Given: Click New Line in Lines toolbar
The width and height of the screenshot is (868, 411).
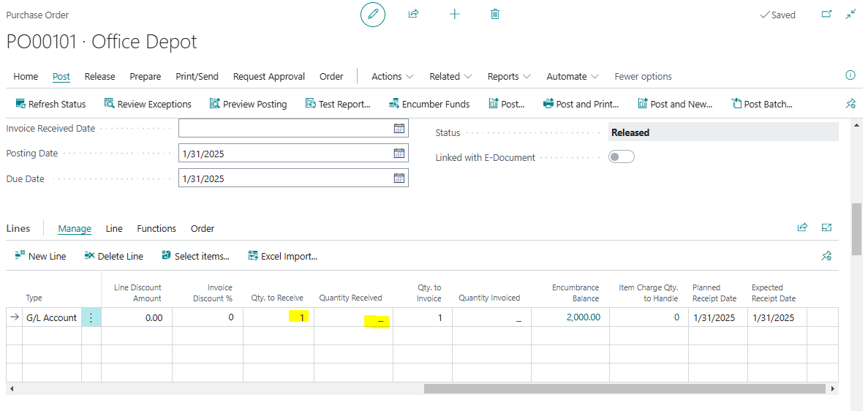Looking at the screenshot, I should coord(40,256).
